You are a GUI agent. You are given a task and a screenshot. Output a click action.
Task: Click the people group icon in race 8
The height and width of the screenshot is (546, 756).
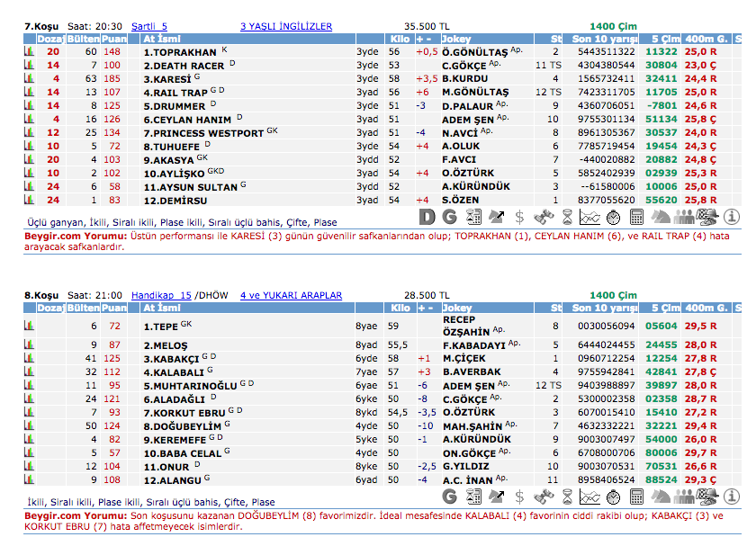(x=684, y=496)
